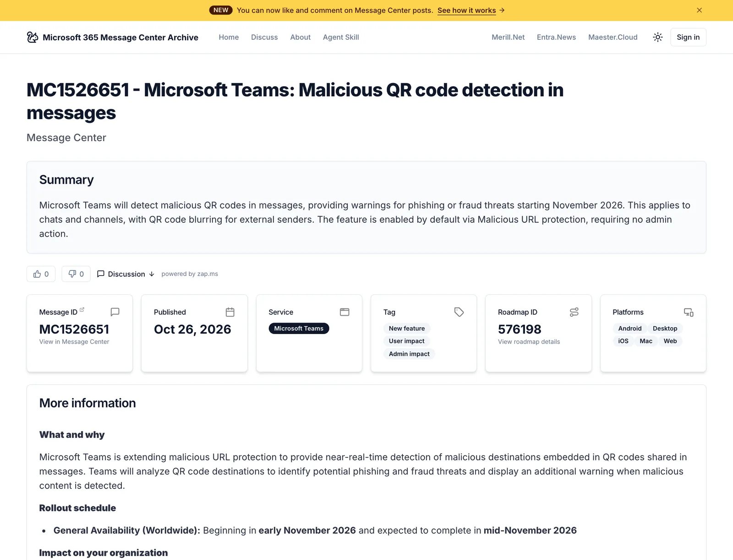The image size is (733, 560).
Task: Click the arrow after See how it works
Action: [x=502, y=10]
